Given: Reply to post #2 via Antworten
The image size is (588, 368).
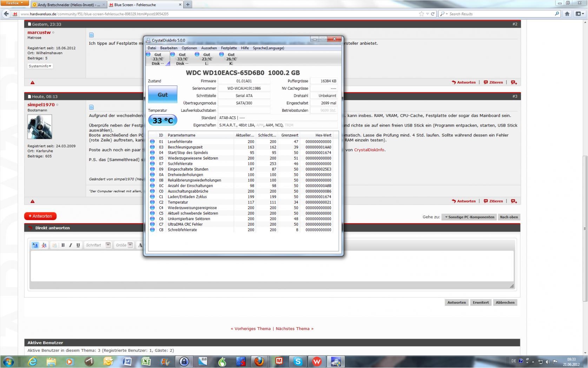Looking at the screenshot, I should 464,82.
